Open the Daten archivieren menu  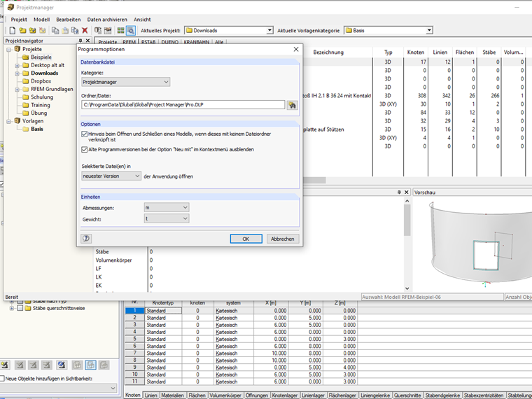[107, 20]
